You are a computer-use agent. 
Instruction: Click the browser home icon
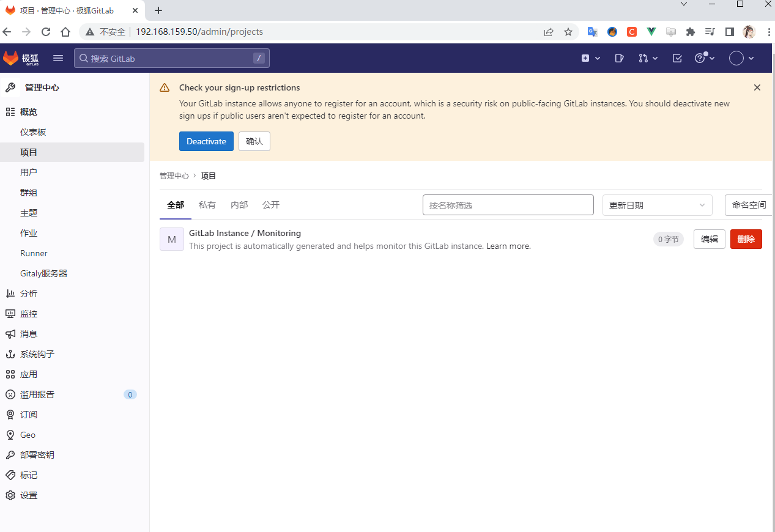pyautogui.click(x=65, y=32)
